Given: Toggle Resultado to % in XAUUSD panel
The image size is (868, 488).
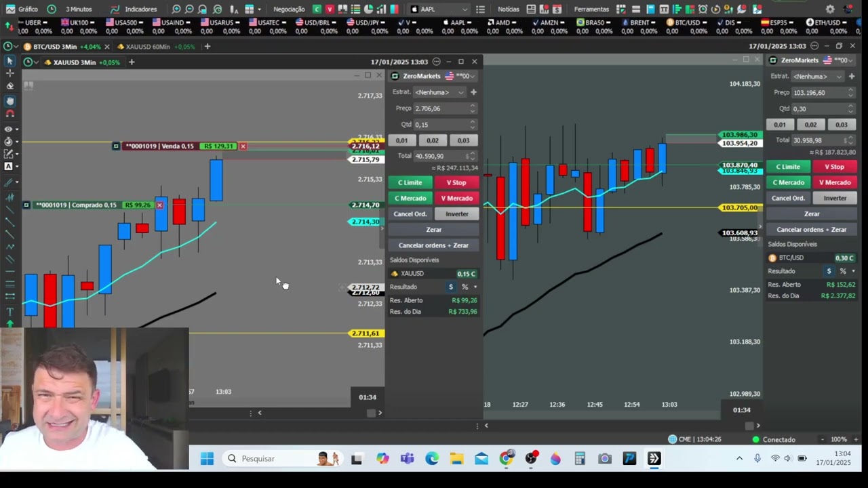Looking at the screenshot, I should pyautogui.click(x=465, y=287).
